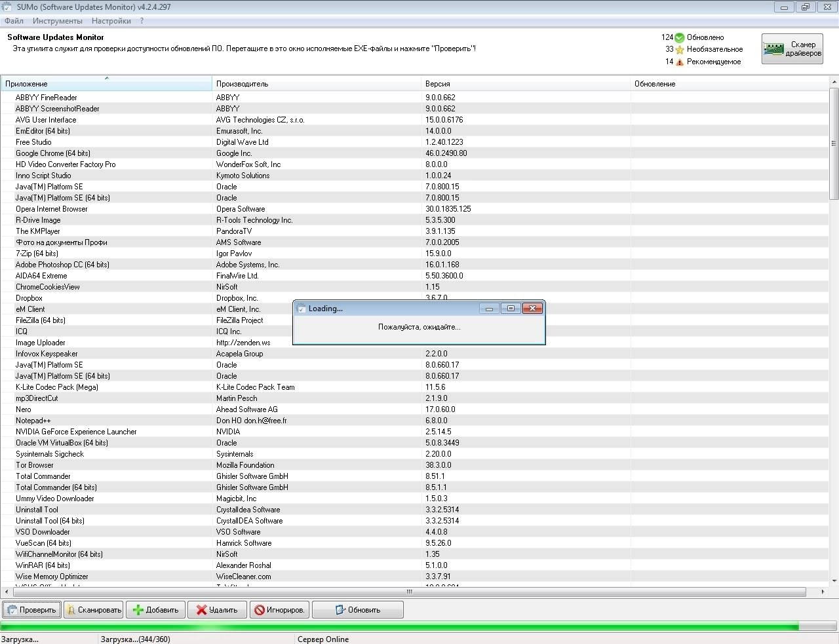Minimize the Loading dialog
The image size is (839, 644).
point(489,308)
